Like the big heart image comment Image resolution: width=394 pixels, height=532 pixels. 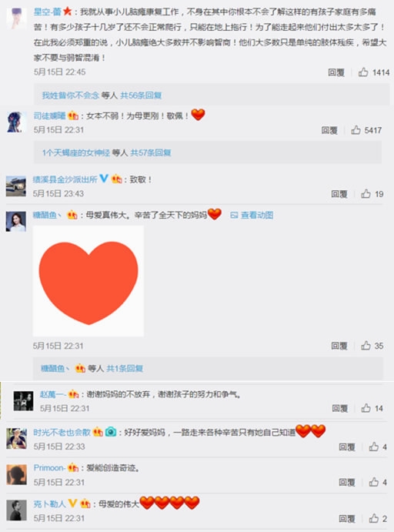366,346
